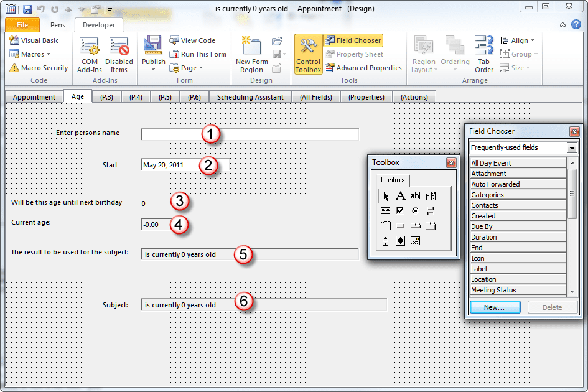Select the ScrollBar control in Toolbox
Image resolution: width=588 pixels, height=392 pixels.
386,241
